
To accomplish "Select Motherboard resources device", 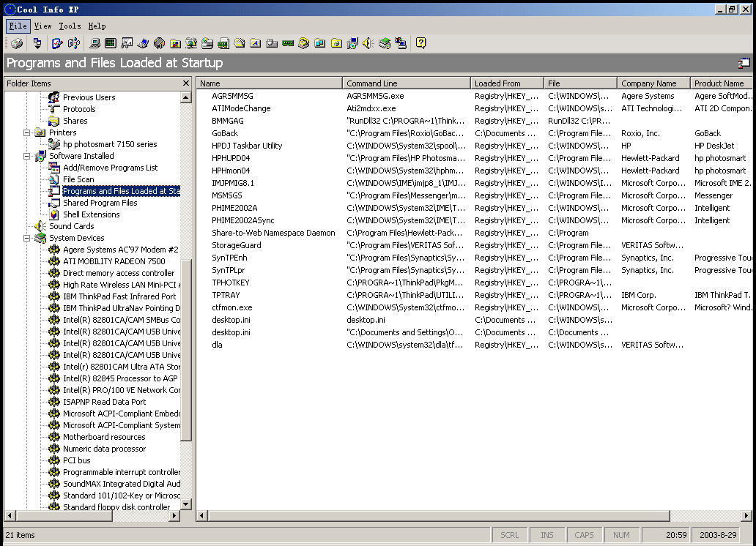I will [104, 437].
